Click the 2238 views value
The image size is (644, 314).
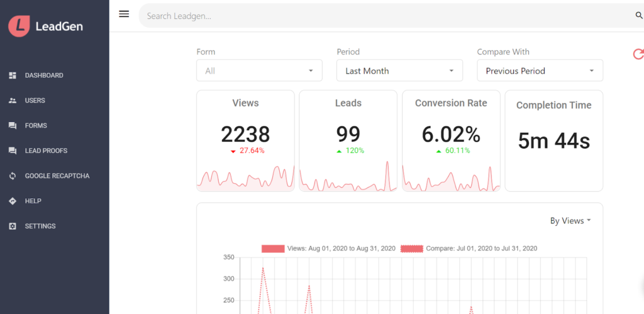(246, 135)
